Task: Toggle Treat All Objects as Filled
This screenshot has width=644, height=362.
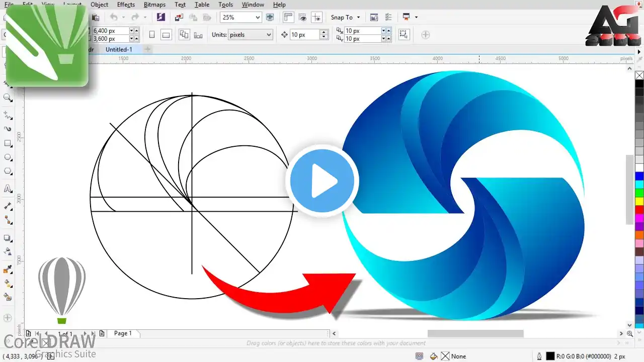Action: (x=403, y=35)
